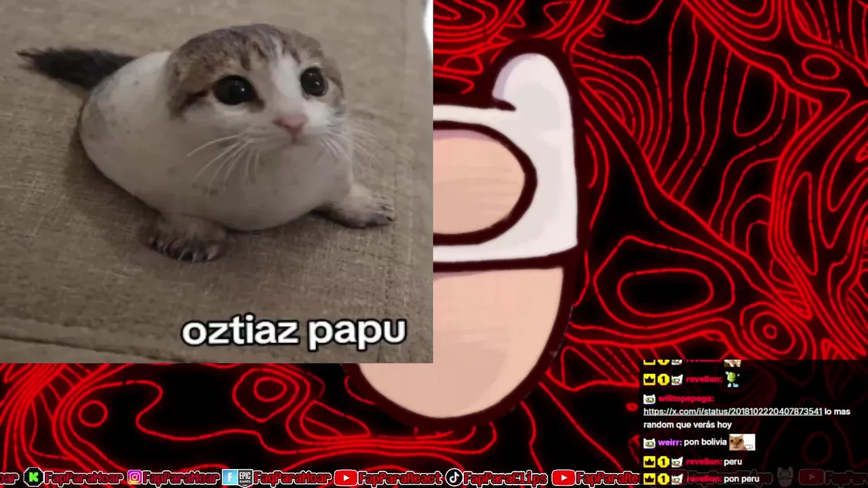Screen dimensions: 868x488
Task: Click the TikTok logo beside FapParaClips
Action: pos(454,479)
